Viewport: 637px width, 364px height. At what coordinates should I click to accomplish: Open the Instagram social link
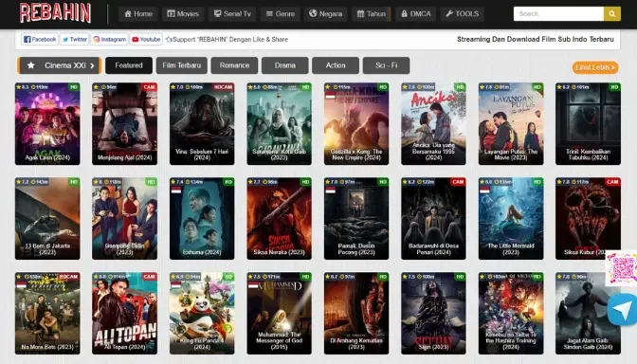pyautogui.click(x=109, y=40)
